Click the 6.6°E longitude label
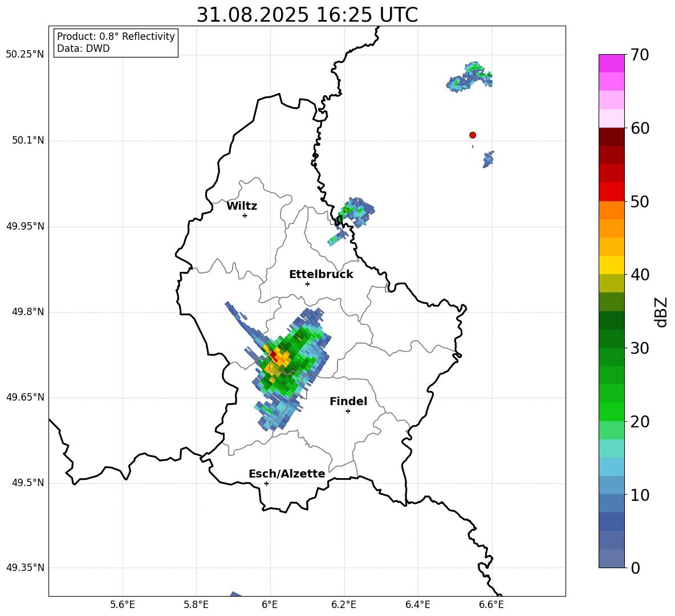The image size is (675, 616). [x=491, y=605]
